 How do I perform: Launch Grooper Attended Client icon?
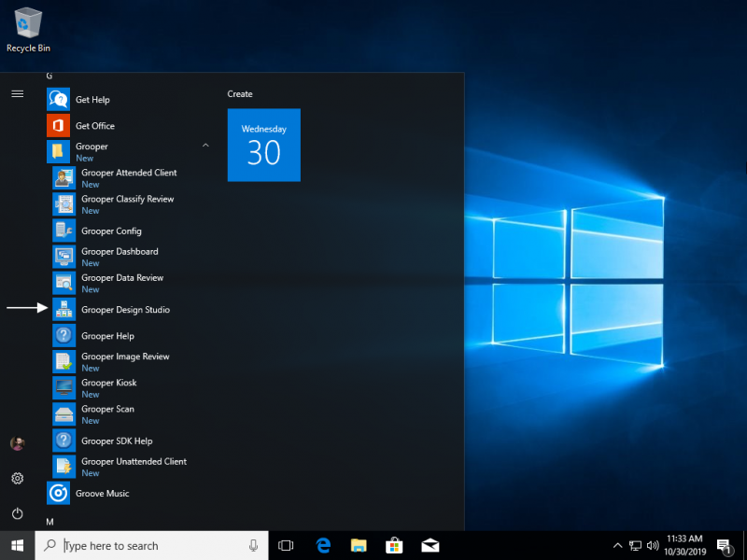coord(64,178)
